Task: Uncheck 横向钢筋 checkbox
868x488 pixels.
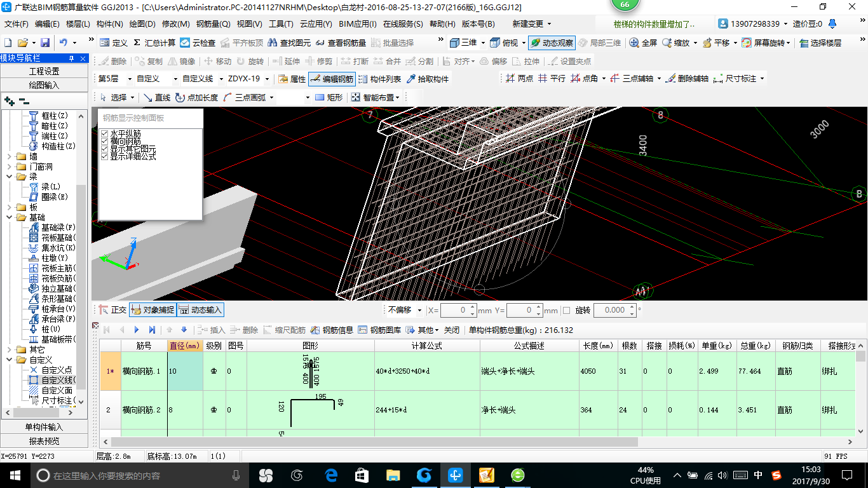Action: (104, 141)
